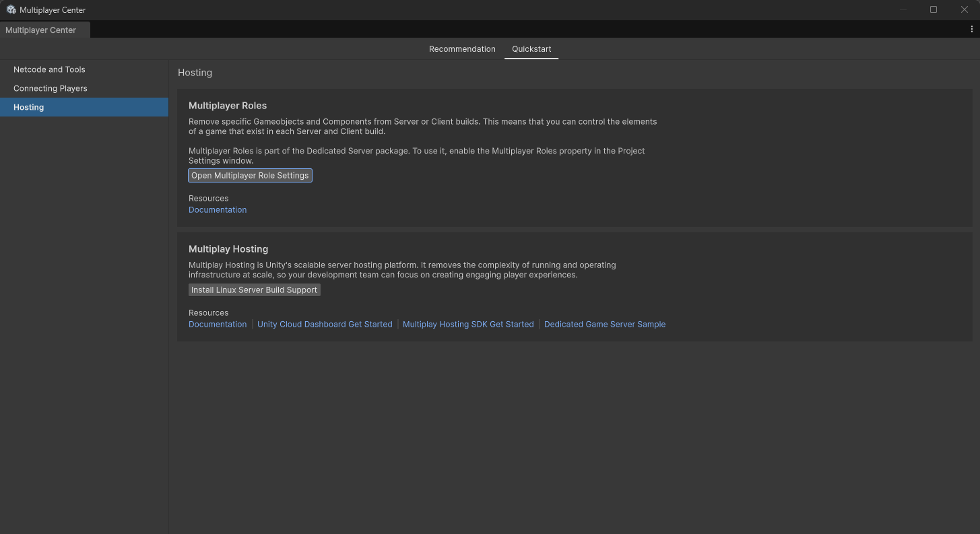Viewport: 980px width, 534px height.
Task: Open Unity Cloud Dashboard Get Started link
Action: pyautogui.click(x=325, y=325)
